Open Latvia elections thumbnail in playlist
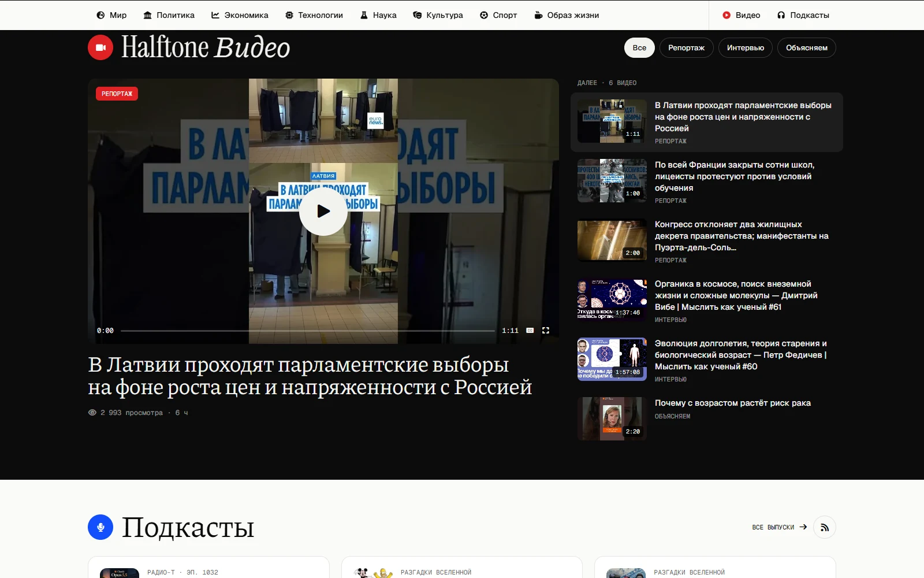Screen dimensions: 924x578 click(612, 121)
